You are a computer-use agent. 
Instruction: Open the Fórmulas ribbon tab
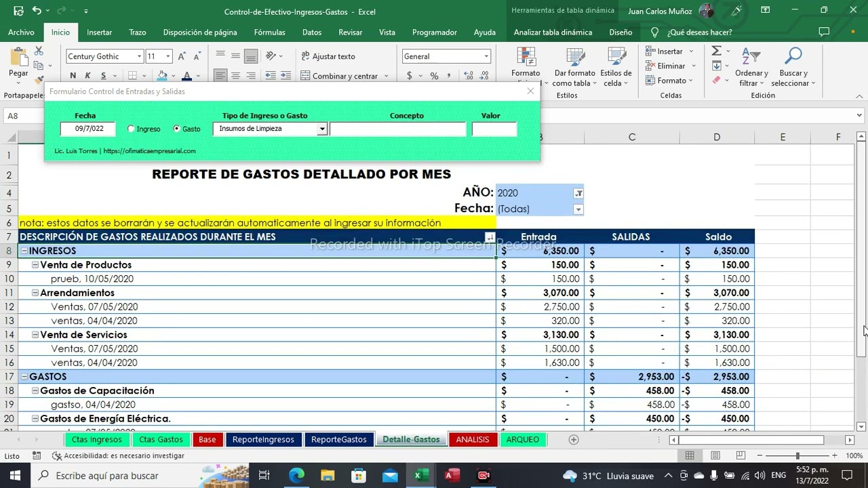coord(269,33)
